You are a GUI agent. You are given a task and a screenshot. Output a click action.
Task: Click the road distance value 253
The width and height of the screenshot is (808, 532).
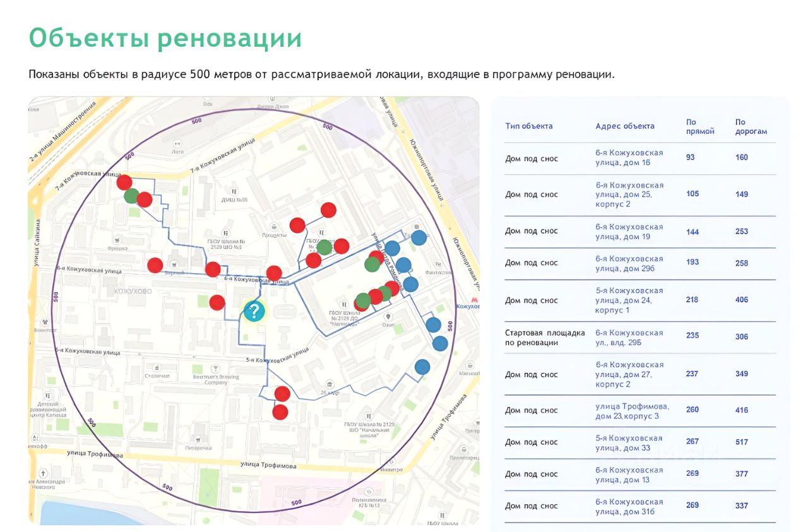click(x=742, y=232)
